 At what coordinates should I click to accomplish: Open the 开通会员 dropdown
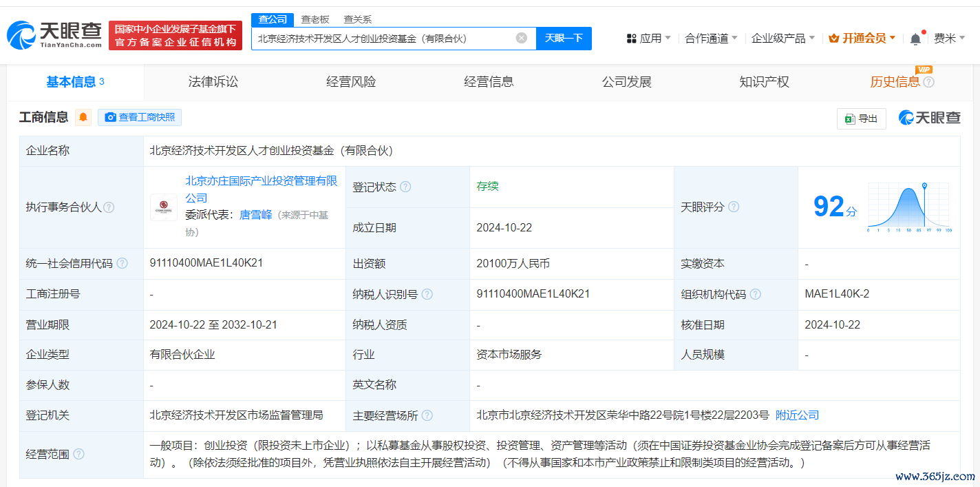pyautogui.click(x=862, y=39)
